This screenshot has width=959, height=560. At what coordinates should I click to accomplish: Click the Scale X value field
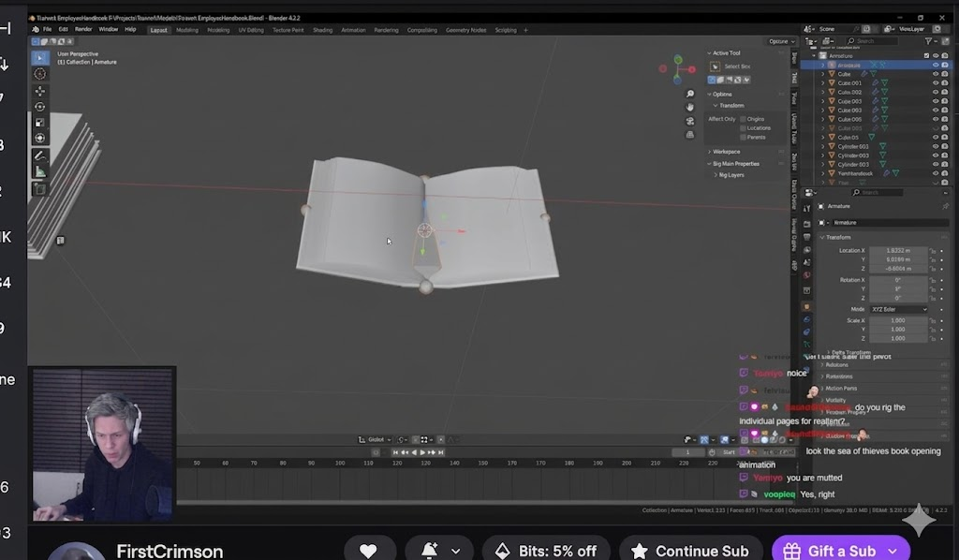898,320
